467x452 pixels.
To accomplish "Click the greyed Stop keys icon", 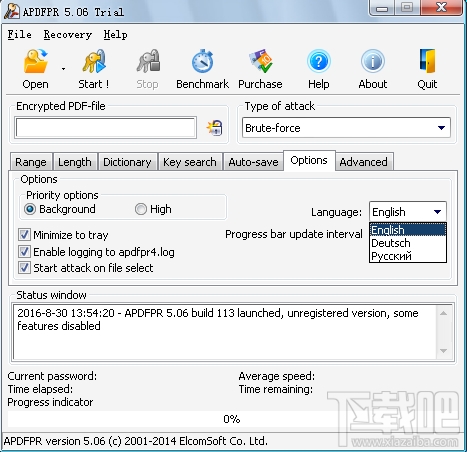I will (x=148, y=61).
